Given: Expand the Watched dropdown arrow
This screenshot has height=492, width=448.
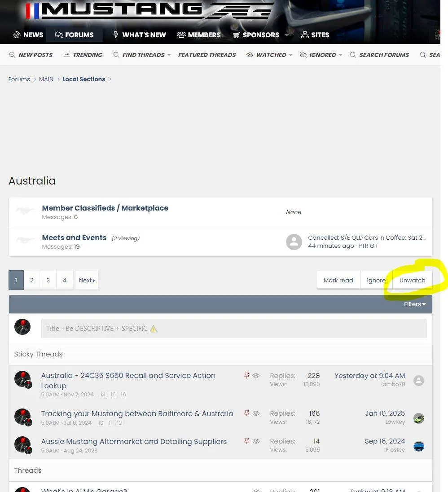Looking at the screenshot, I should point(291,55).
